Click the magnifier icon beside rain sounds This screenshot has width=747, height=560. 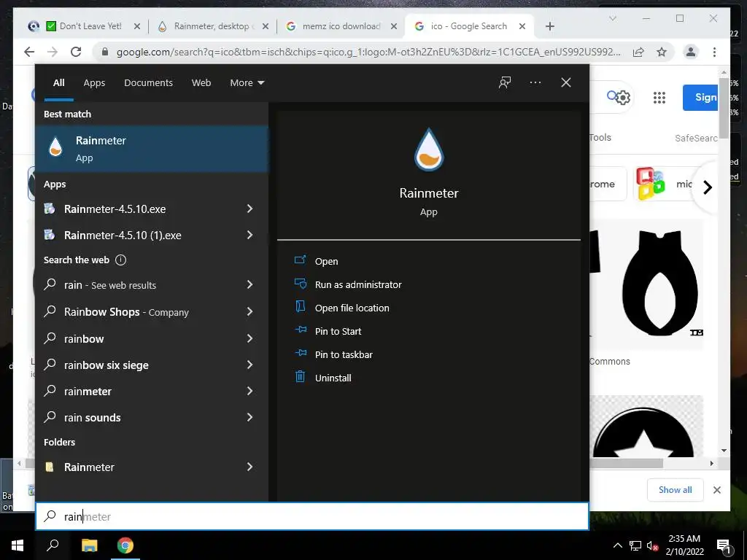(x=50, y=417)
